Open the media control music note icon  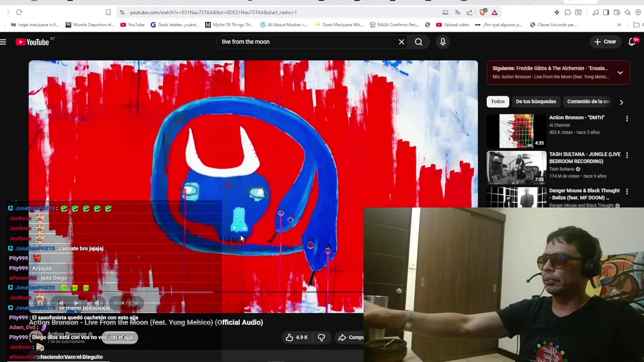coord(596,12)
